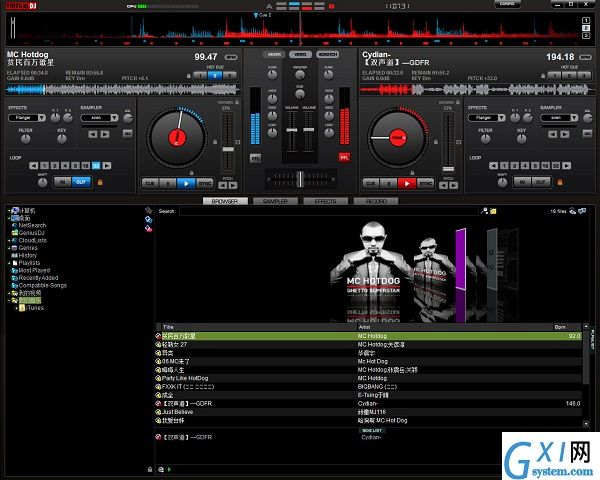This screenshot has width=600, height=480.
Task: Open the SAMPLER tab
Action: coord(276,201)
